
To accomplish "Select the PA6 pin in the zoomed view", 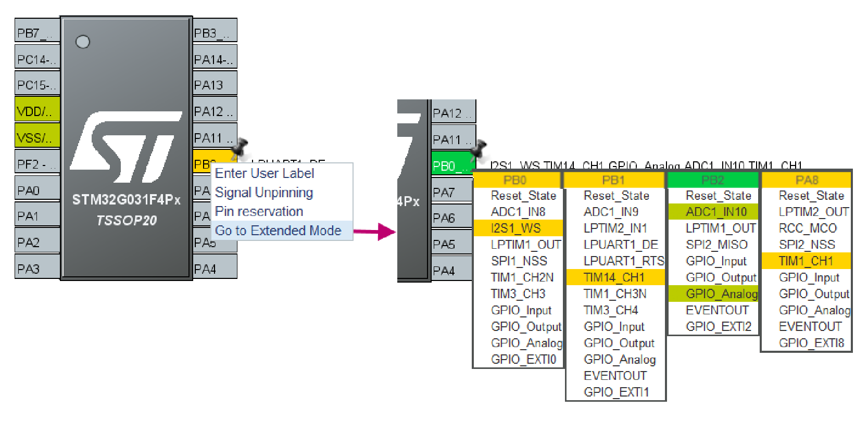I will (x=453, y=217).
